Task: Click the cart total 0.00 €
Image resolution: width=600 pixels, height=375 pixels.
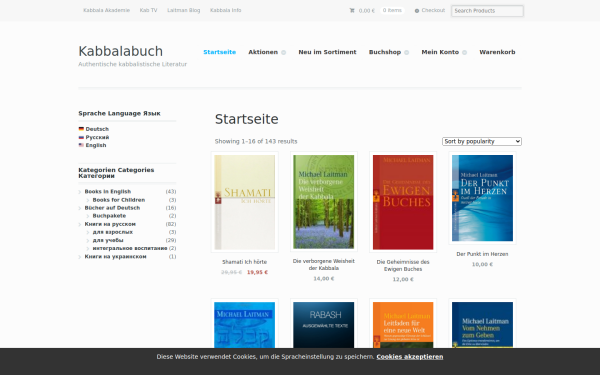Action: (x=367, y=11)
